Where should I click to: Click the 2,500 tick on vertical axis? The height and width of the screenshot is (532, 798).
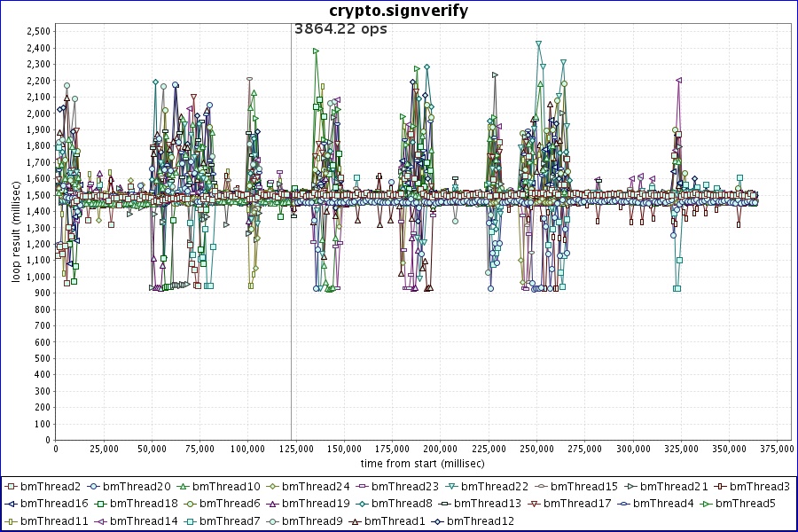pos(37,31)
